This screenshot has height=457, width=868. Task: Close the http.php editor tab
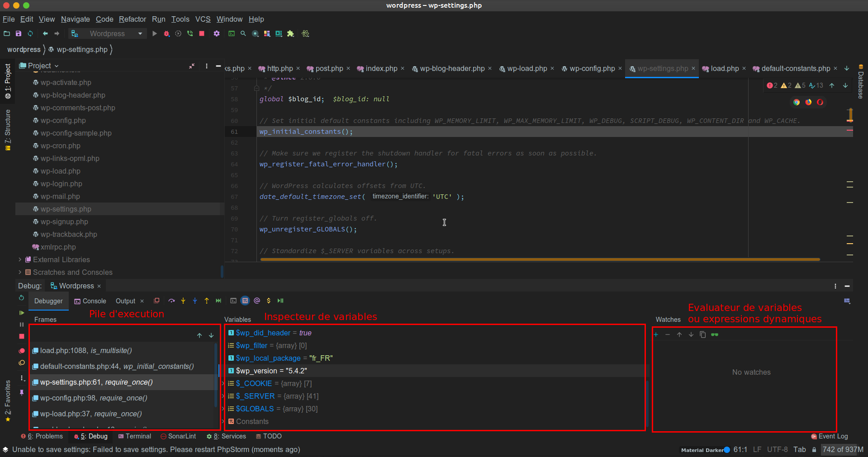[298, 69]
